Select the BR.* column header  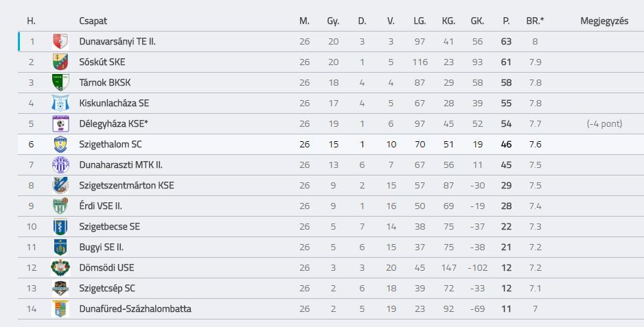[535, 21]
